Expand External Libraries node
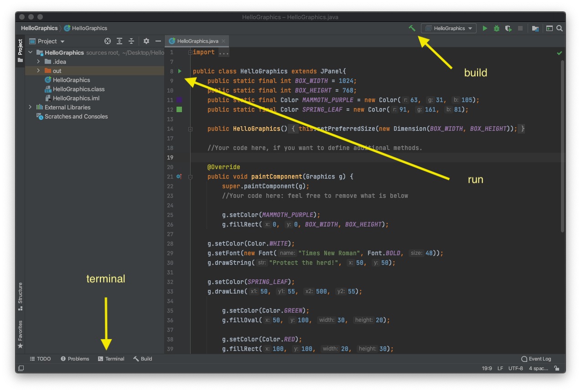Screen dimensions: 581x392 click(31, 107)
